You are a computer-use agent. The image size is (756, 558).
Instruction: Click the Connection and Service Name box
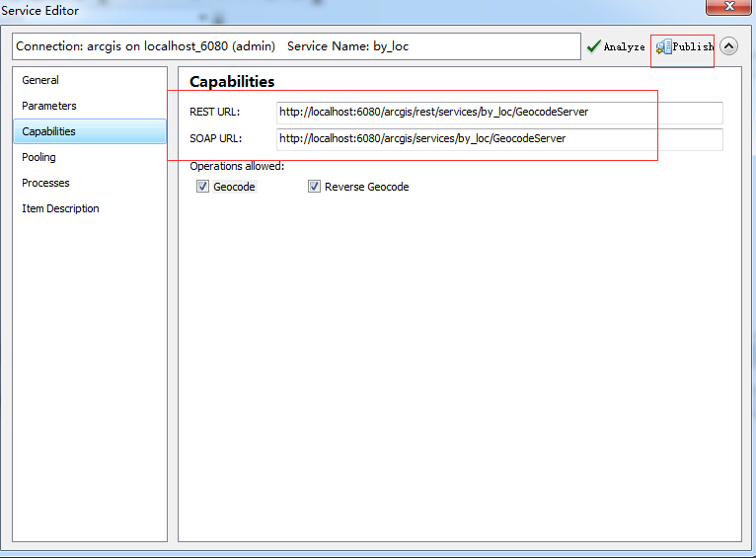[x=296, y=46]
